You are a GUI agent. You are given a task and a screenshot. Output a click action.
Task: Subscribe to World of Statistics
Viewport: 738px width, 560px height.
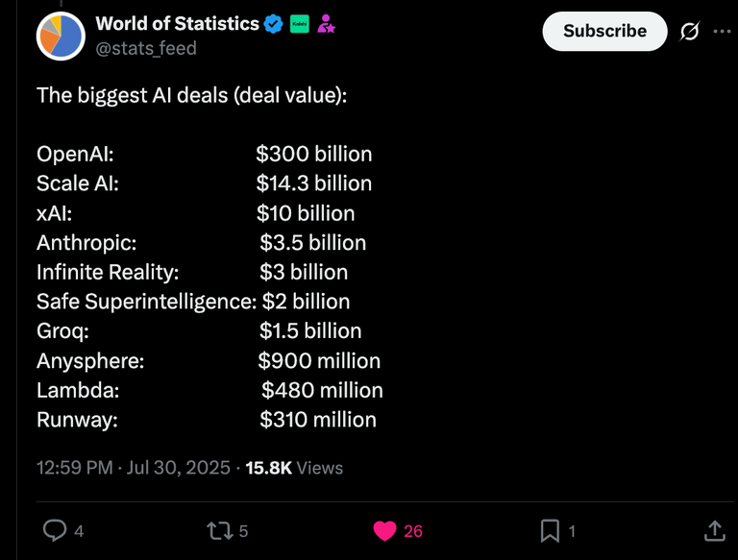pyautogui.click(x=604, y=31)
